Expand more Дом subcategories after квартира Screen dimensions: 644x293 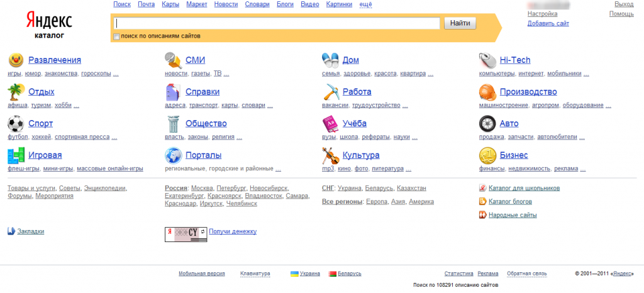[x=430, y=74]
